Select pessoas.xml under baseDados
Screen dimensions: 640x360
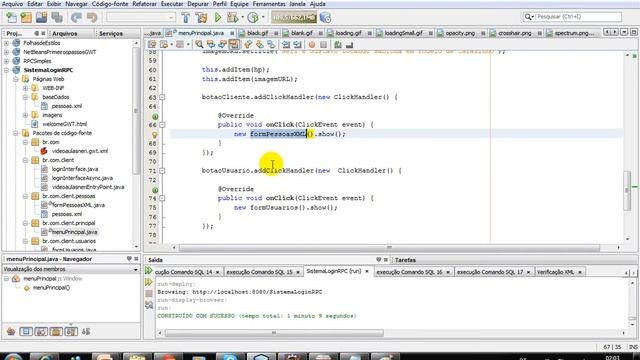67,106
